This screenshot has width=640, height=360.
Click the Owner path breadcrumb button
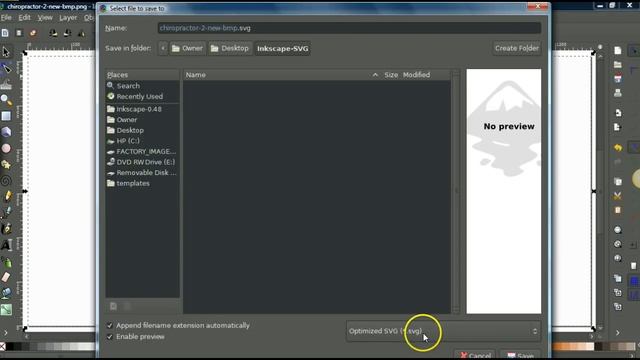tap(187, 48)
